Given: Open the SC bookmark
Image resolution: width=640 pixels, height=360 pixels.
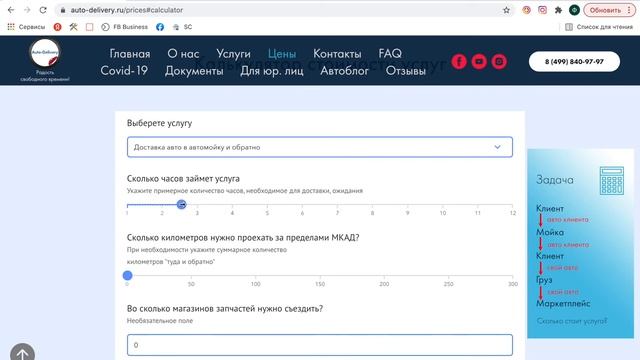Looking at the screenshot, I should pyautogui.click(x=182, y=27).
